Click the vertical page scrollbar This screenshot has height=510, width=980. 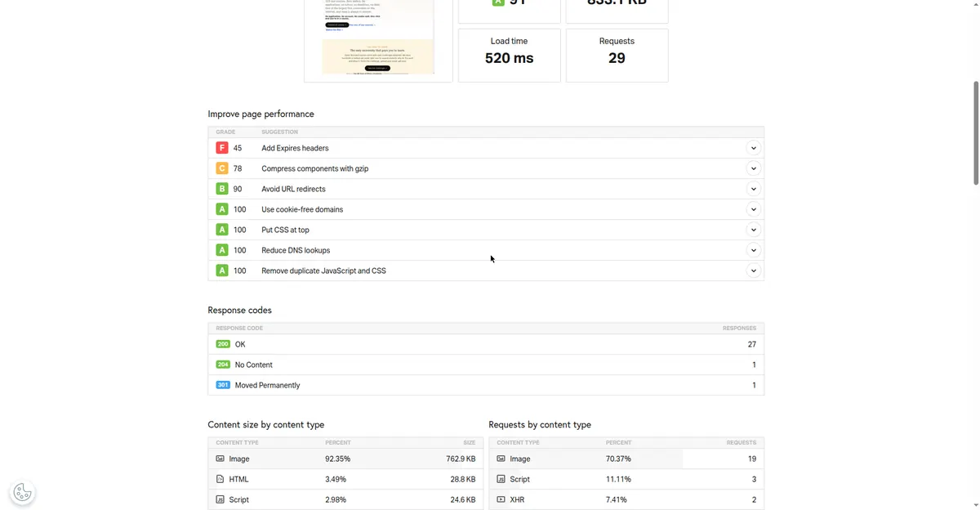pos(976,135)
